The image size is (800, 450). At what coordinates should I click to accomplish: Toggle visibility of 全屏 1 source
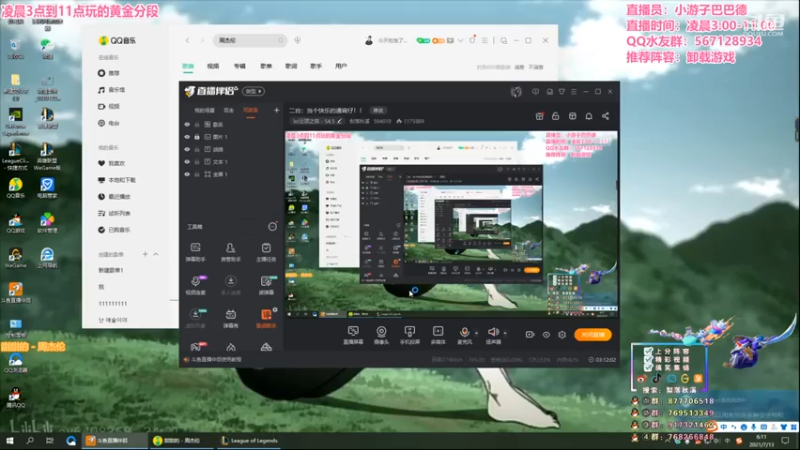(187, 174)
